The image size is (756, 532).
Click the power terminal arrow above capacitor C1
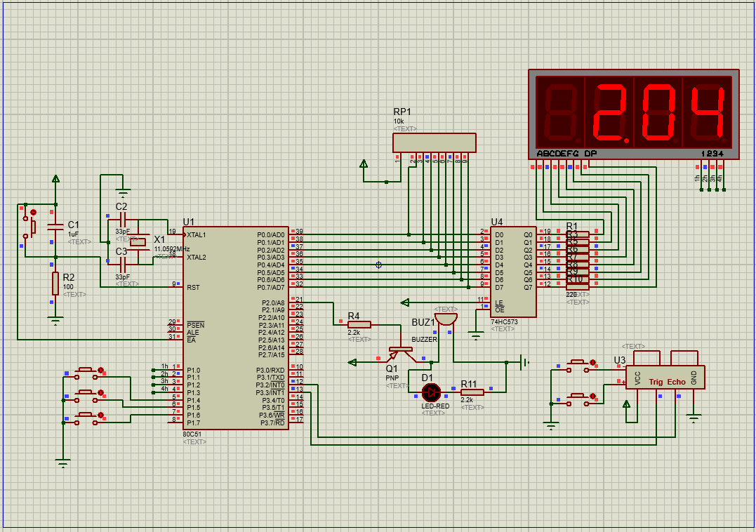click(56, 179)
